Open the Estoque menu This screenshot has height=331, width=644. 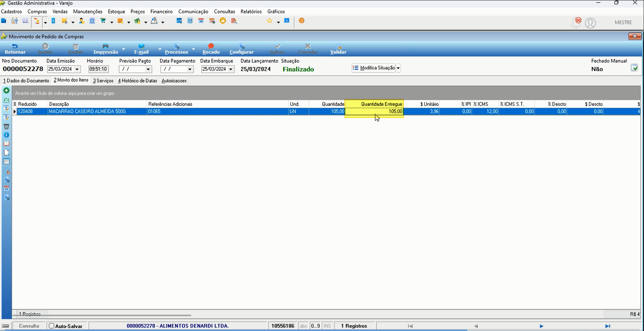tap(116, 11)
